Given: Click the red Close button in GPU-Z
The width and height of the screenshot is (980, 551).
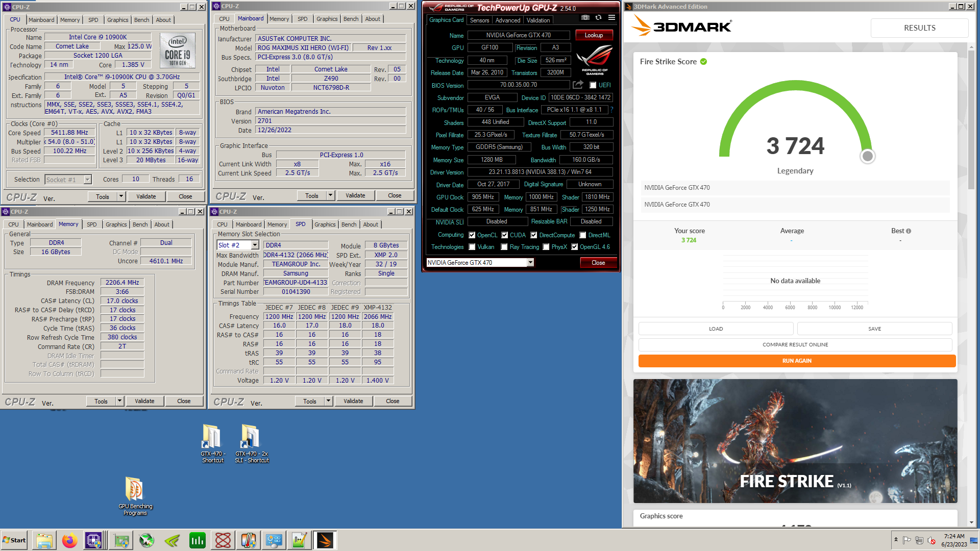Looking at the screenshot, I should pos(598,263).
